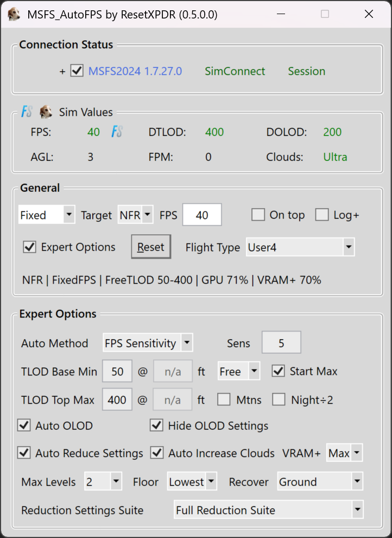Viewport: 392px width, 538px height.
Task: Click the FPM value 0
Action: 208,157
